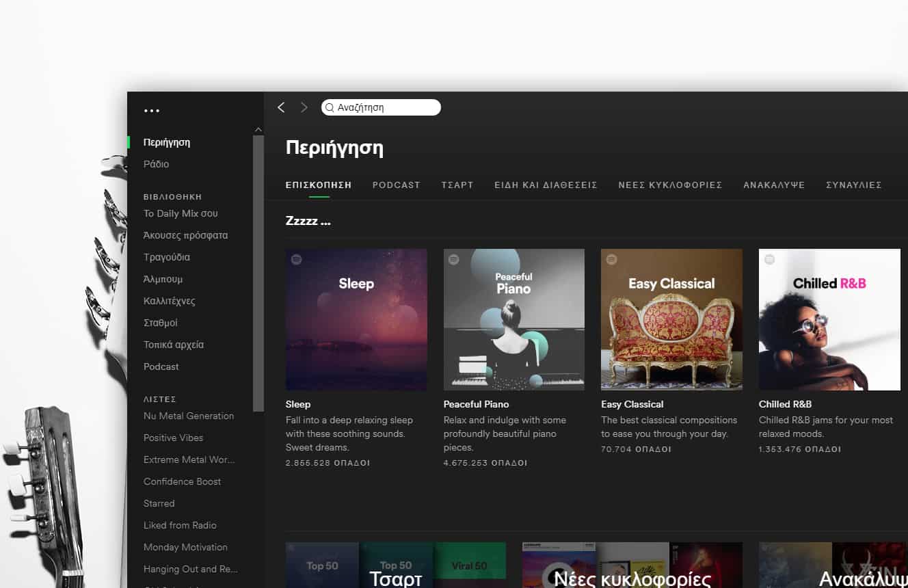The image size is (908, 588).
Task: Switch to the ΕΙΔΗ ΚΑΙ ΔΙΑΘΕΣΕΙΣ tab
Action: coord(546,185)
